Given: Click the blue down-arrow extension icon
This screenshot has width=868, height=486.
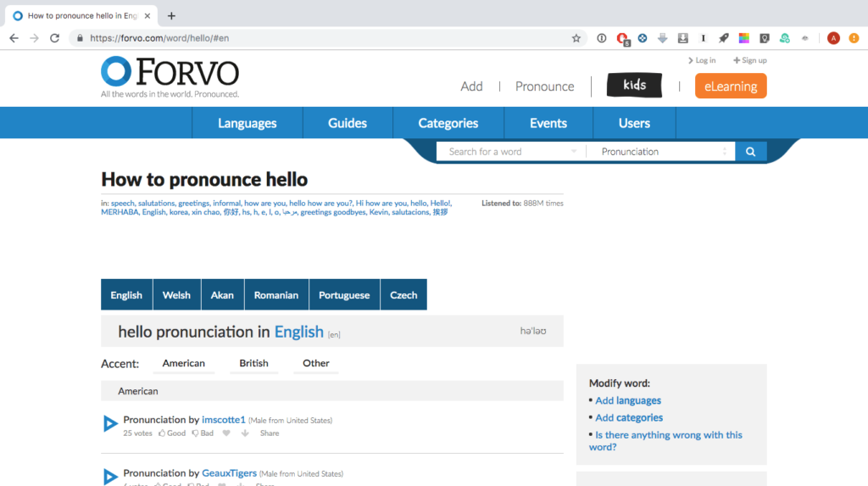Looking at the screenshot, I should [663, 38].
